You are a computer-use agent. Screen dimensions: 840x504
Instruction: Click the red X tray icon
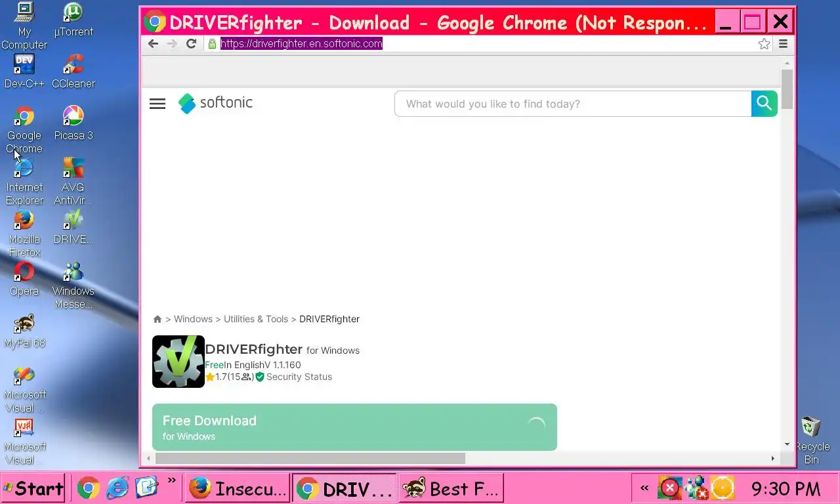click(x=669, y=488)
